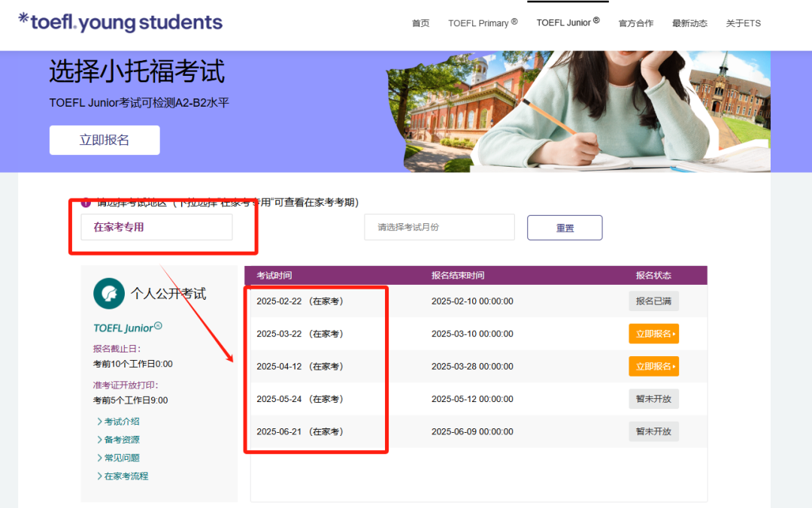The width and height of the screenshot is (812, 508).
Task: Click 暂未开放 for the 2025-05-24 exam
Action: [x=653, y=399]
